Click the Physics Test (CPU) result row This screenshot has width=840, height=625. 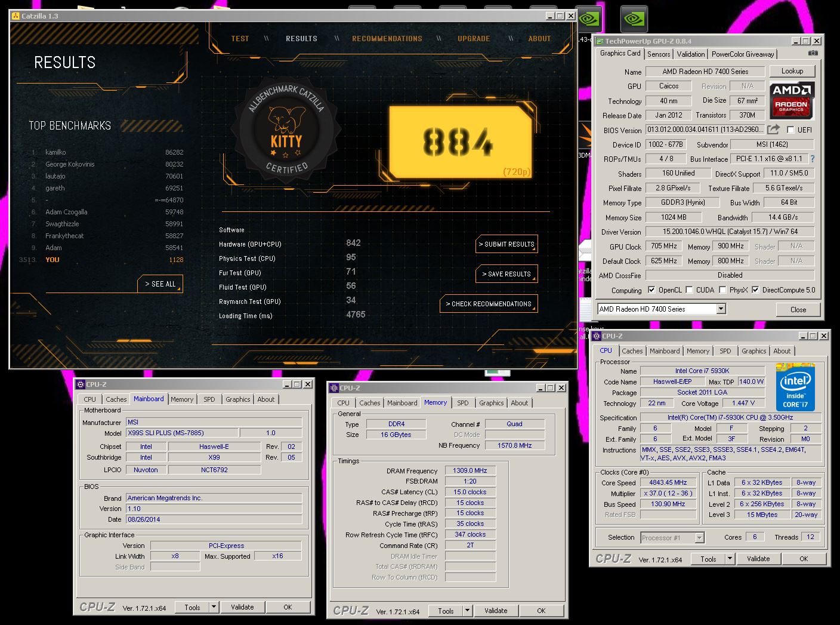point(289,258)
